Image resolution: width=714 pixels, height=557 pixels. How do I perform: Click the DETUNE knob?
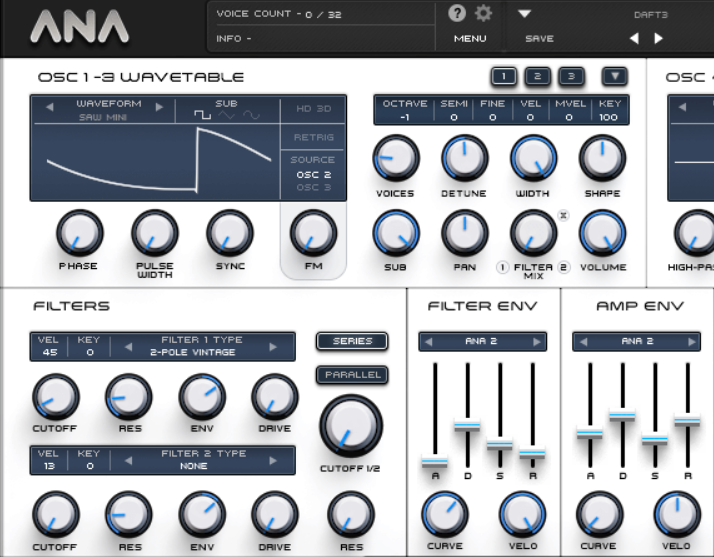click(464, 158)
